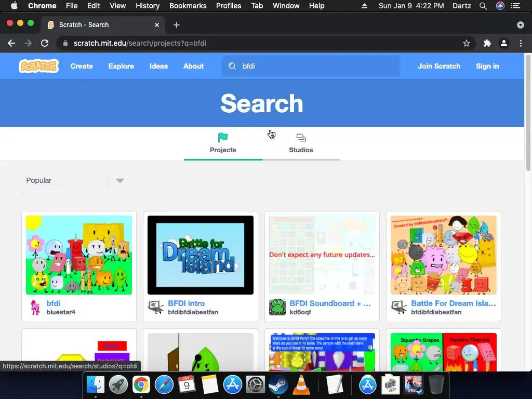
Task: Click Chrome's forward arrow button
Action: (28, 44)
